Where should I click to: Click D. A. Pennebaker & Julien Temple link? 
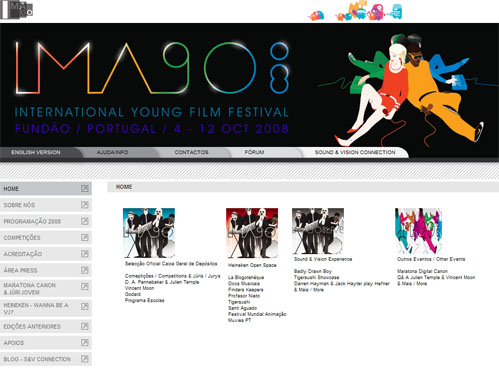[x=162, y=282]
